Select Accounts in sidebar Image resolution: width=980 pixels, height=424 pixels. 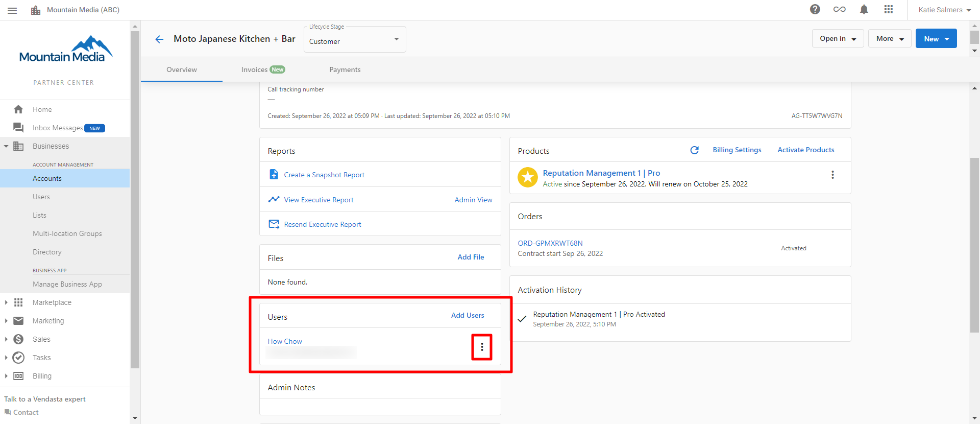[x=65, y=178]
